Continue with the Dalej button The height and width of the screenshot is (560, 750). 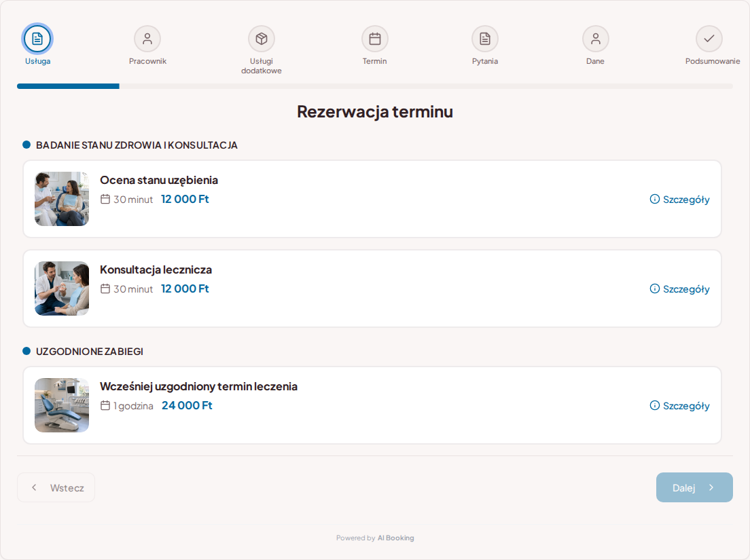694,487
